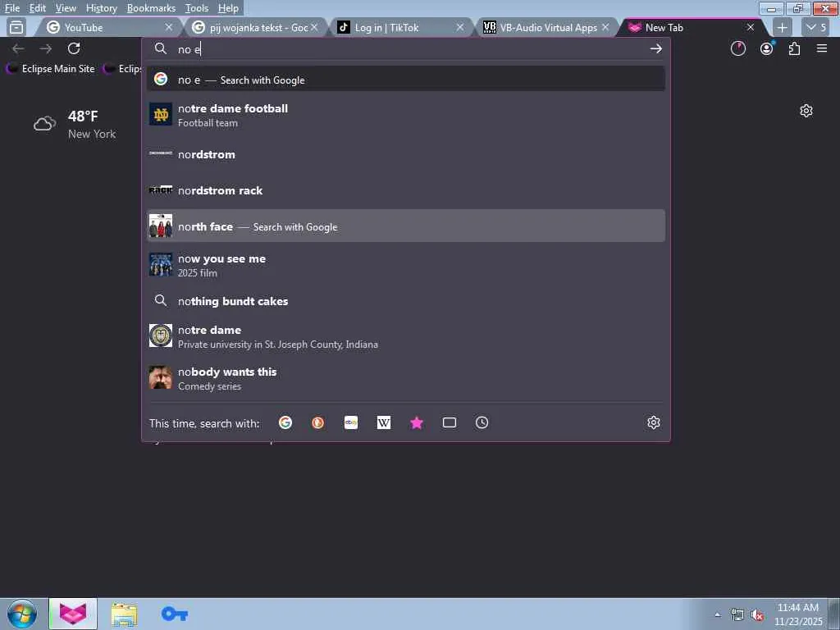Select nobody wants this suggestion

406,378
